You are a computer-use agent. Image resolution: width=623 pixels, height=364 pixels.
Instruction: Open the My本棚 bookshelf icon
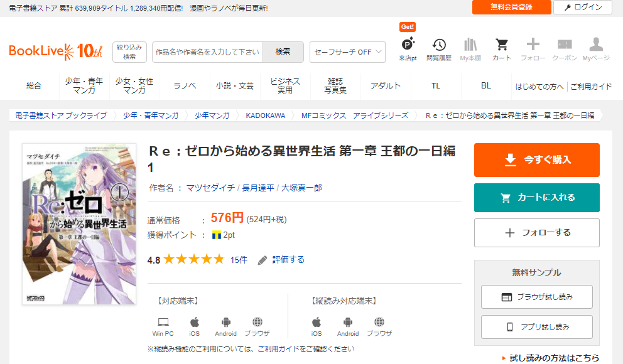[470, 48]
